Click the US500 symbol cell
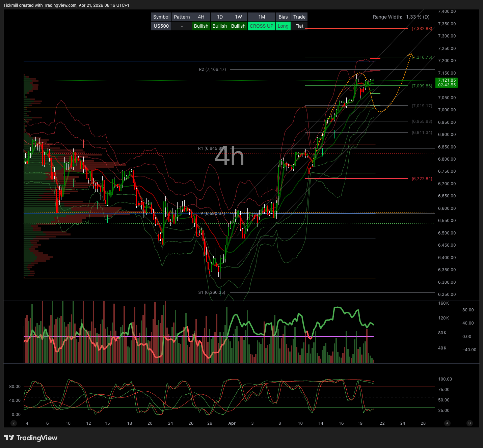The height and width of the screenshot is (448, 483). pyautogui.click(x=161, y=26)
